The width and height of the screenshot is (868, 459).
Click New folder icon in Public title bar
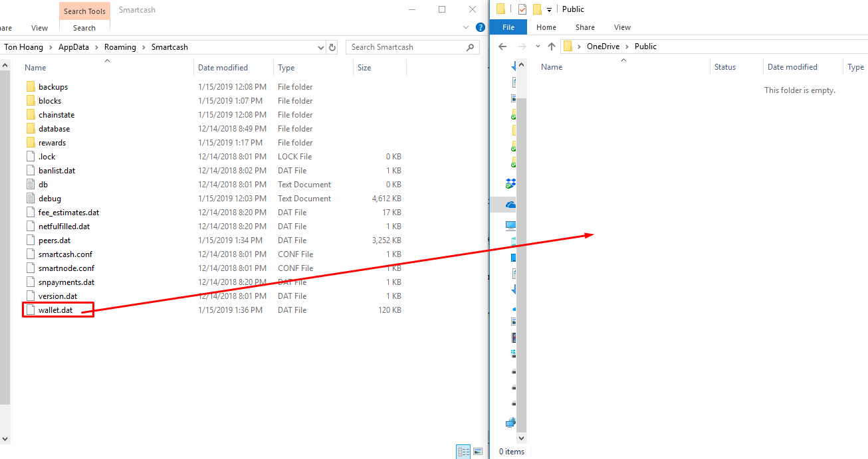pos(537,9)
